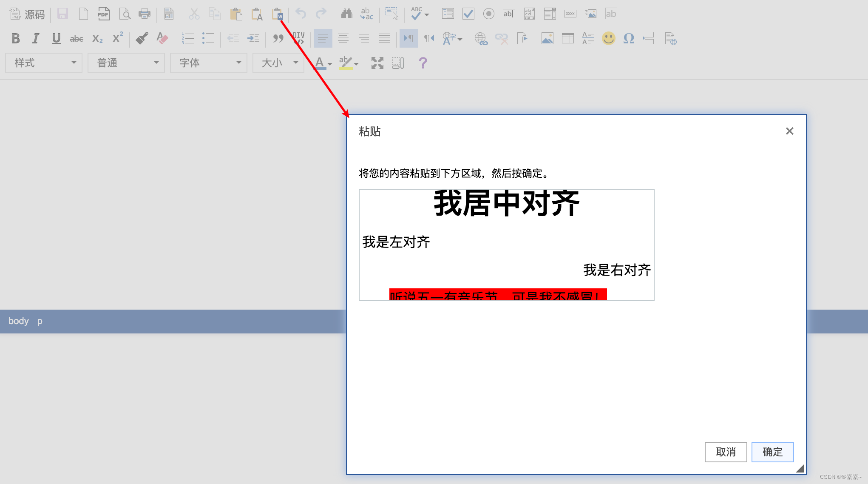This screenshot has height=484, width=868.
Task: Click the Copy icon
Action: (215, 14)
